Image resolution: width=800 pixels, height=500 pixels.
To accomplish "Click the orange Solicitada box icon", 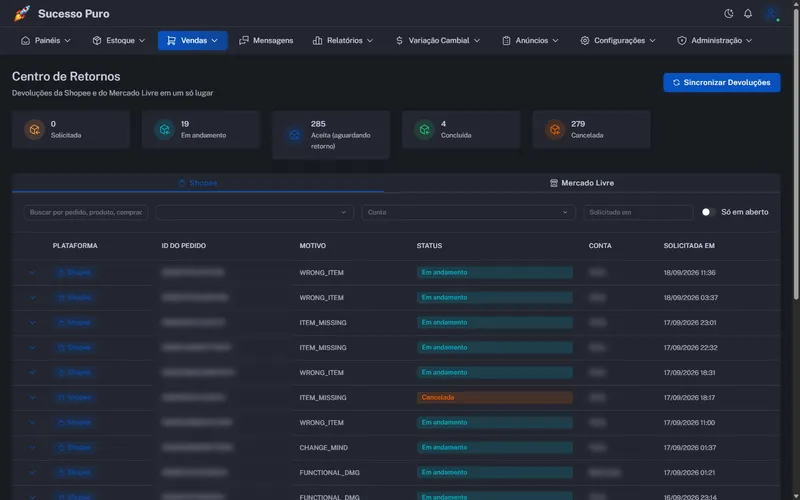I will tap(34, 130).
